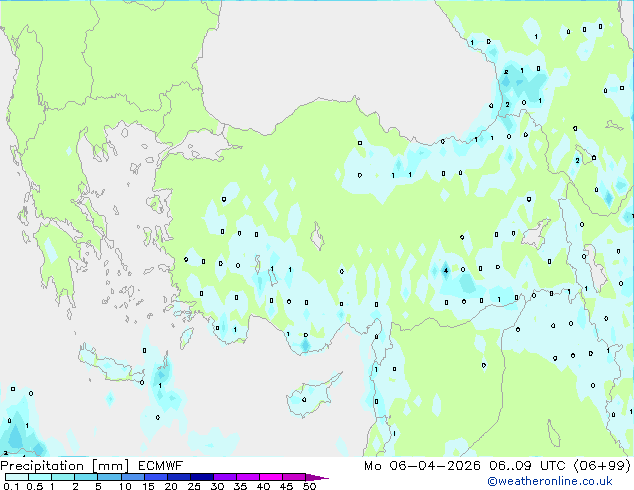The width and height of the screenshot is (634, 490).
Task: Click the 10–15 mm legend color swatch
Action: click(x=132, y=477)
